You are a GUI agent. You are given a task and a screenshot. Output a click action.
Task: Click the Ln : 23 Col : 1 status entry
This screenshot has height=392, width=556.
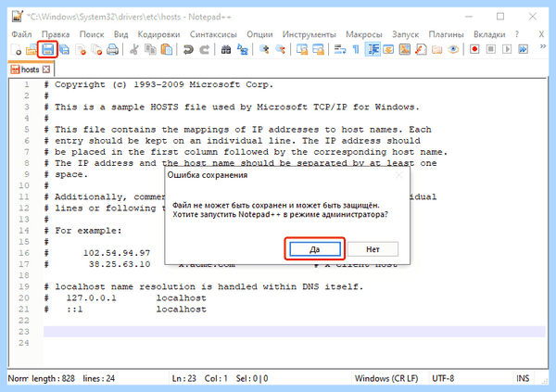point(199,378)
